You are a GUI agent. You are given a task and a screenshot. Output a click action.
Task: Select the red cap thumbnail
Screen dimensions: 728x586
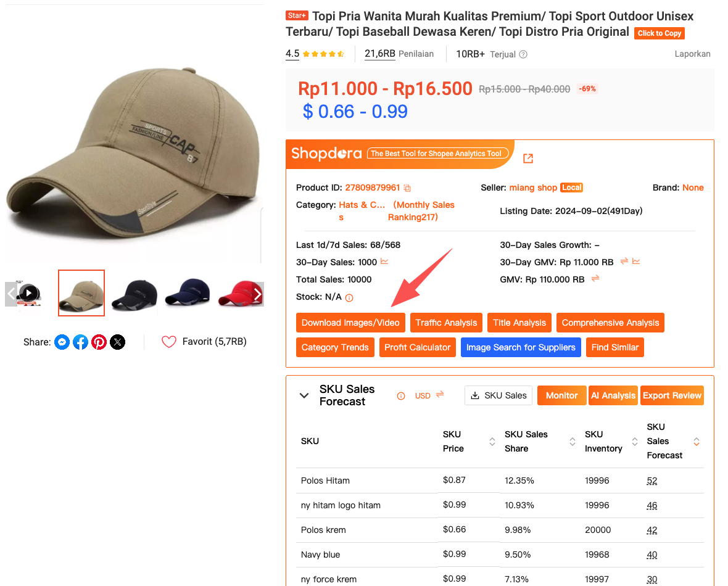237,293
